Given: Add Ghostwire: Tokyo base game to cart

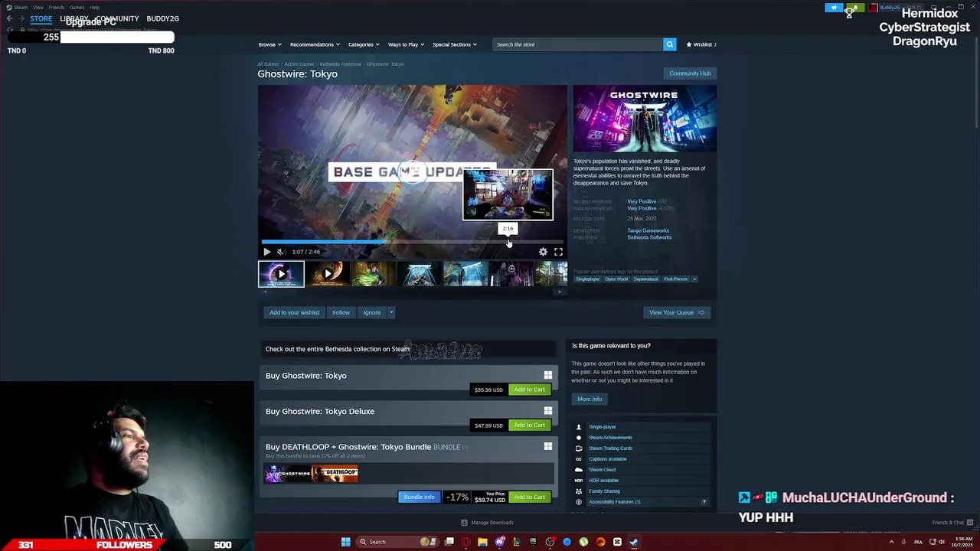Looking at the screenshot, I should tap(529, 390).
